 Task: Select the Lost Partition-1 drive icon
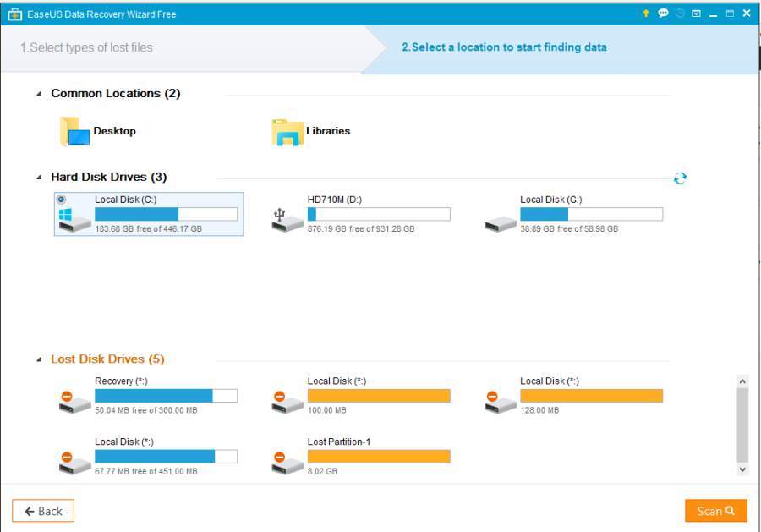[x=287, y=463]
